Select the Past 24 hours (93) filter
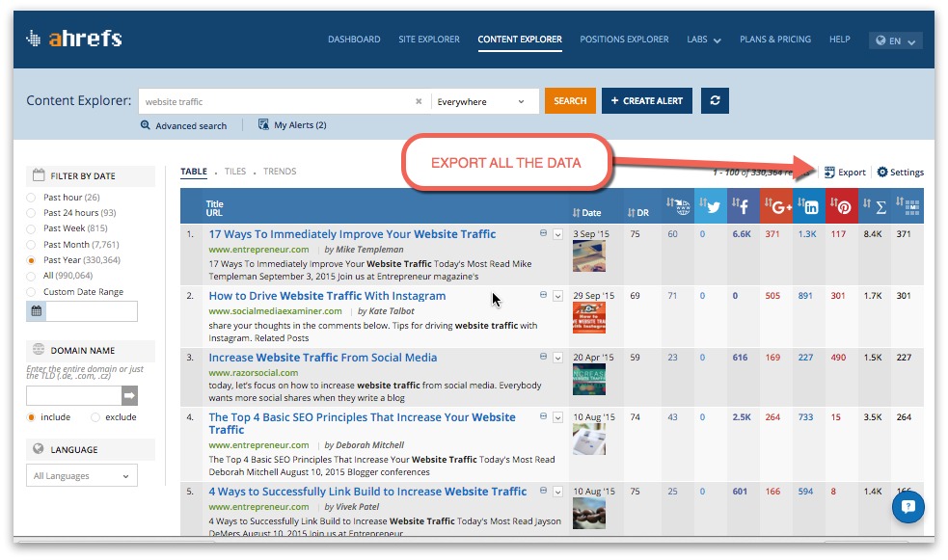 pos(31,213)
